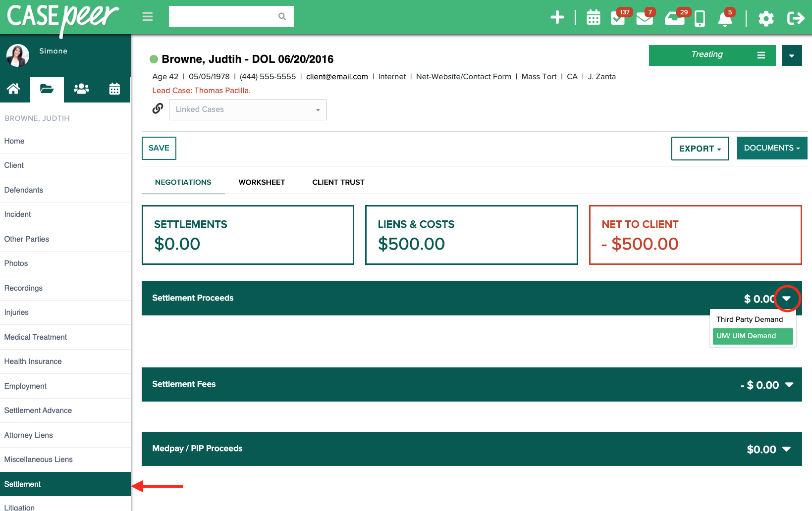Click the home icon in left sidebar

point(14,89)
